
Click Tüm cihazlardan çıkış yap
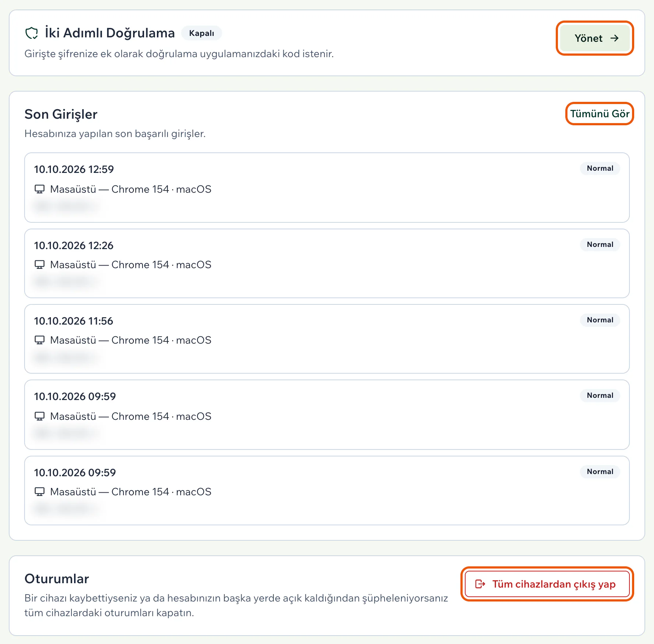(x=547, y=584)
